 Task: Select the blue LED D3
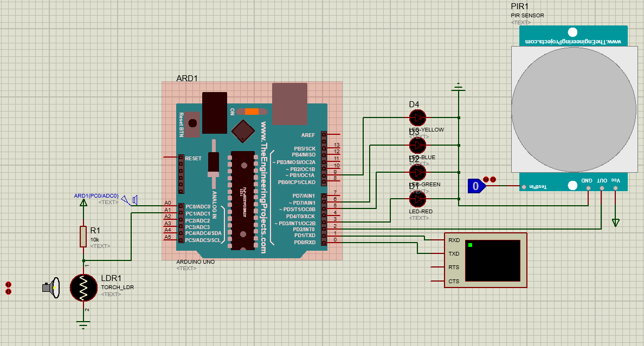tap(418, 145)
